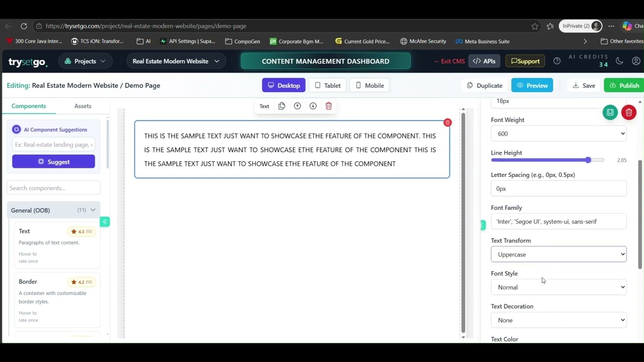
Task: Click the Font Family input field
Action: [x=558, y=222]
